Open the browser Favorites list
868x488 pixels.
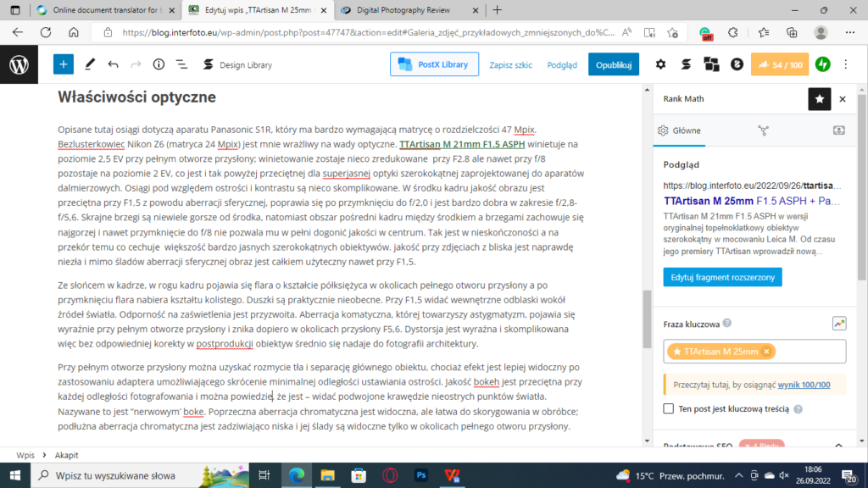[764, 33]
